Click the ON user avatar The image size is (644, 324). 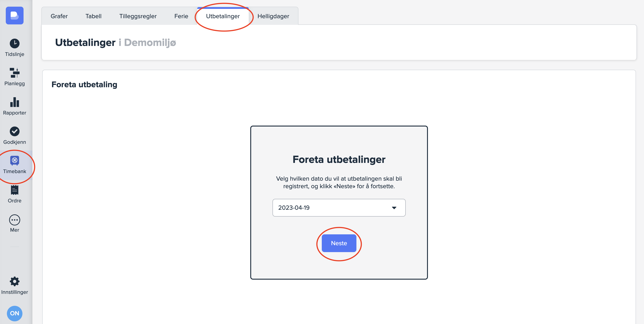tap(14, 313)
